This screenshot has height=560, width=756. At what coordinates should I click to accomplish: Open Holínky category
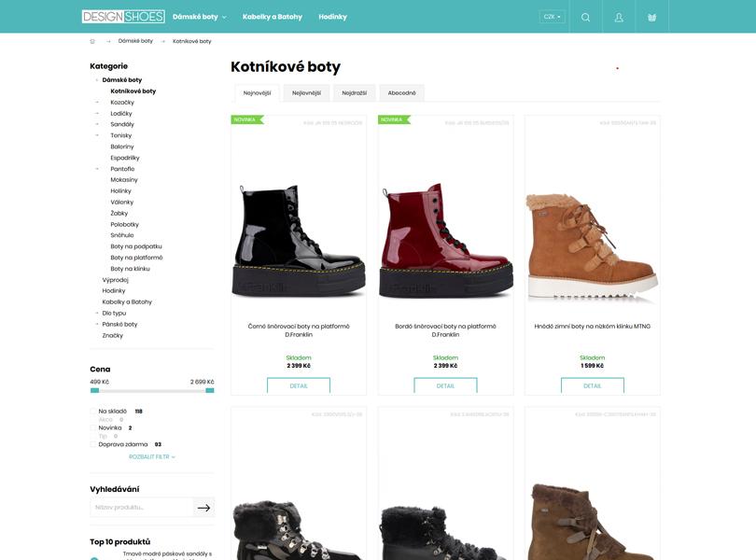(x=120, y=191)
